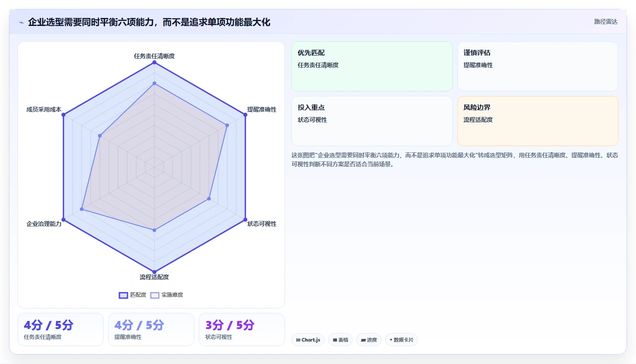
Task: Click the 进度 tag chip
Action: (x=369, y=340)
